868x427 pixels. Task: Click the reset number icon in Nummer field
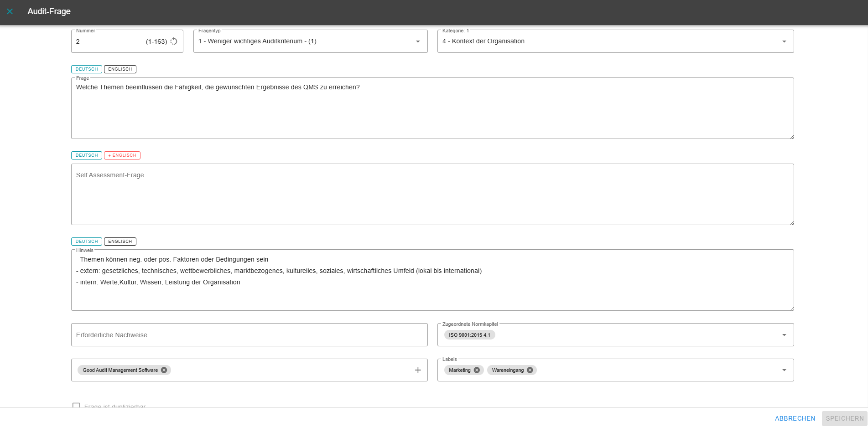pos(174,41)
